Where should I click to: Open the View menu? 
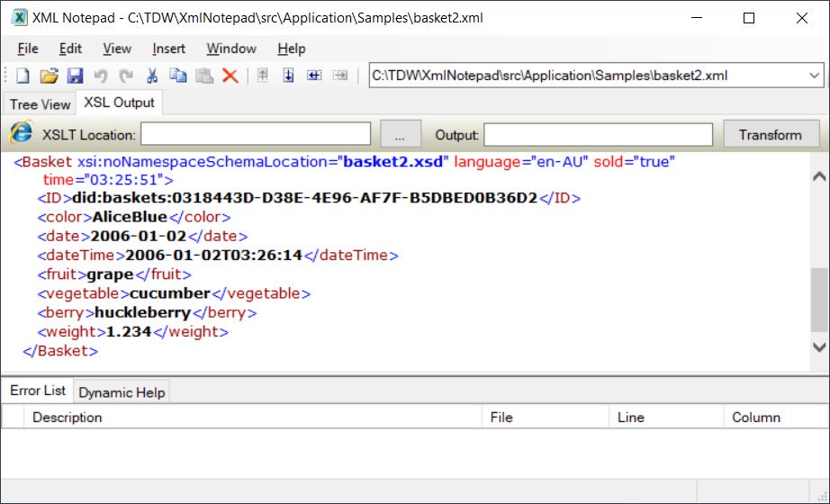pyautogui.click(x=117, y=49)
